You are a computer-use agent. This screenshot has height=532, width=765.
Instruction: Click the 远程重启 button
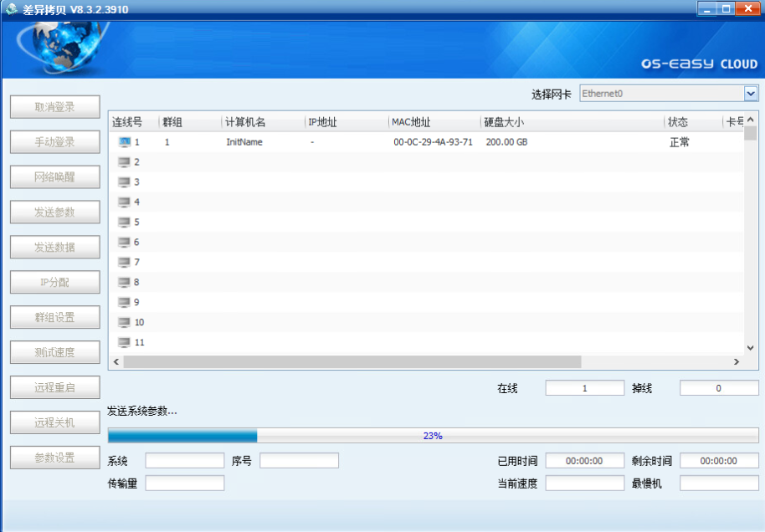[55, 387]
